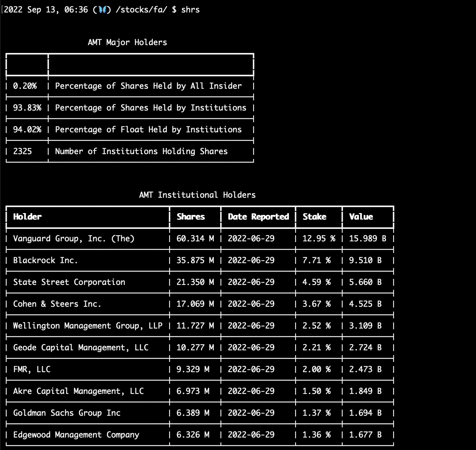
Task: Click 'Percentage of Float Held by Institutions'
Action: click(x=149, y=130)
